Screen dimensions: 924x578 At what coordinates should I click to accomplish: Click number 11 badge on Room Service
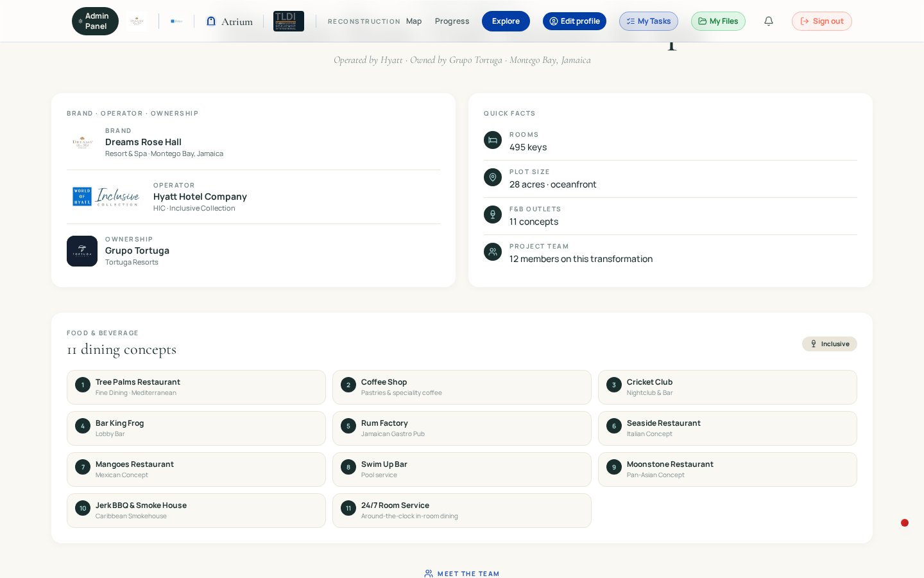pos(348,508)
